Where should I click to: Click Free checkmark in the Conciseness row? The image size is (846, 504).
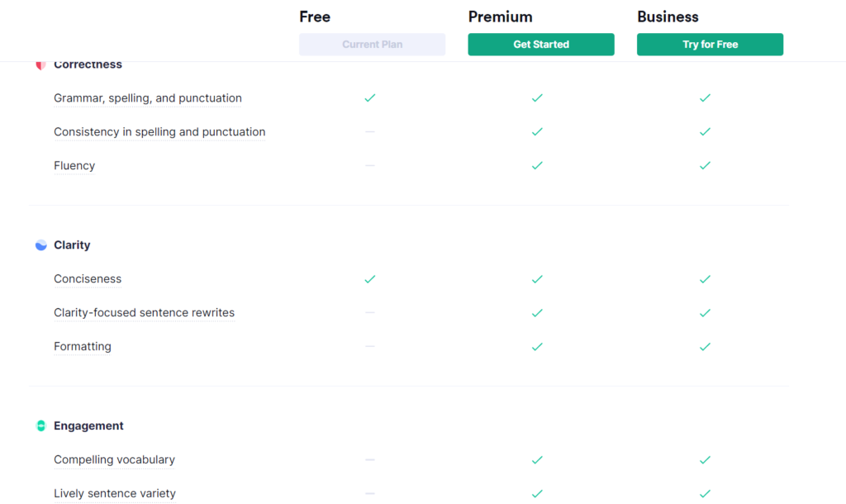point(369,279)
